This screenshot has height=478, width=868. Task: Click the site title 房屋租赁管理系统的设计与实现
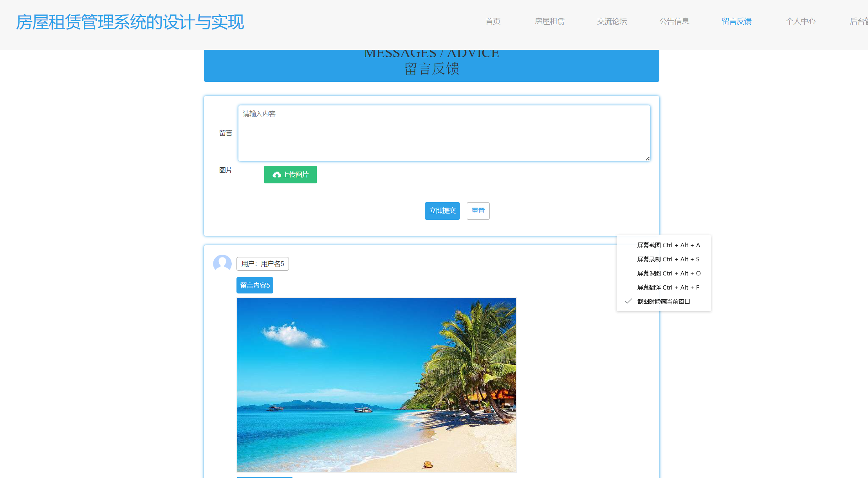[x=130, y=22]
